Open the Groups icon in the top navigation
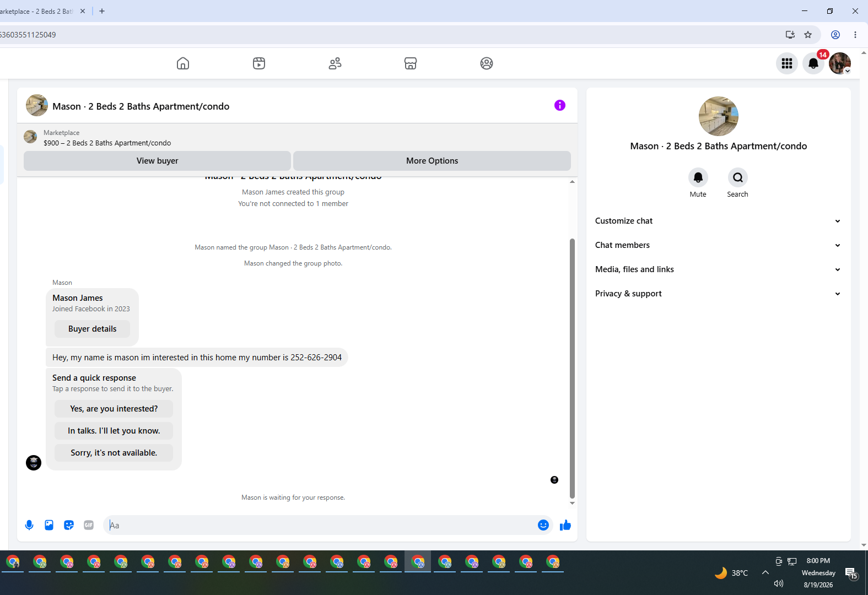 pyautogui.click(x=487, y=63)
